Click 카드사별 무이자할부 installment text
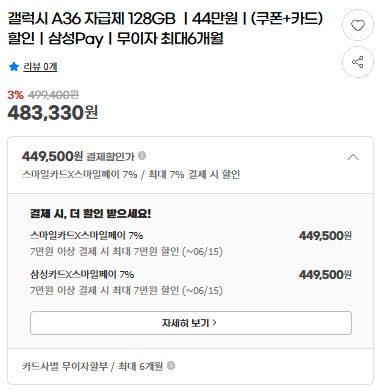The height and width of the screenshot is (392, 389). [x=65, y=366]
